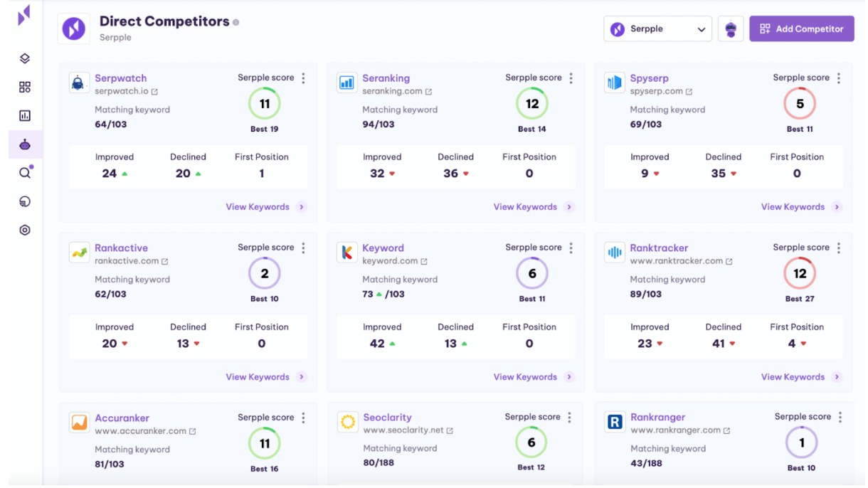Click the Spyserp logo thumbnail

(614, 83)
